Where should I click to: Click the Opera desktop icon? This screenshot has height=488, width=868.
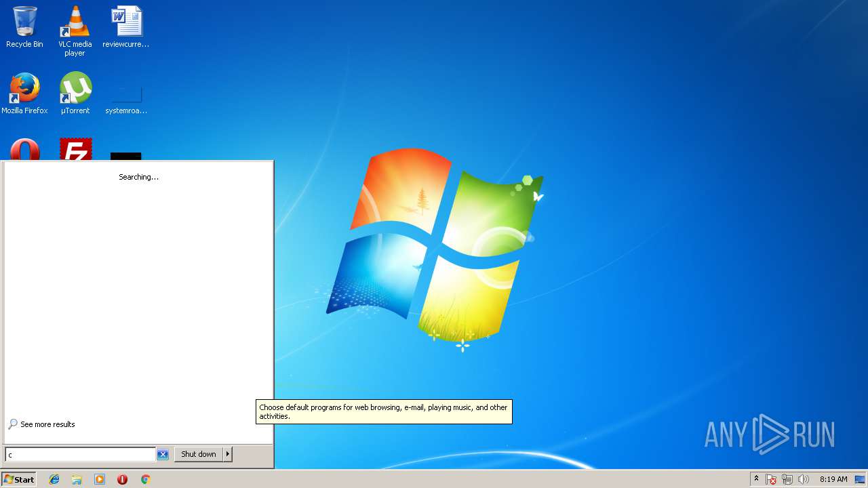tap(24, 149)
